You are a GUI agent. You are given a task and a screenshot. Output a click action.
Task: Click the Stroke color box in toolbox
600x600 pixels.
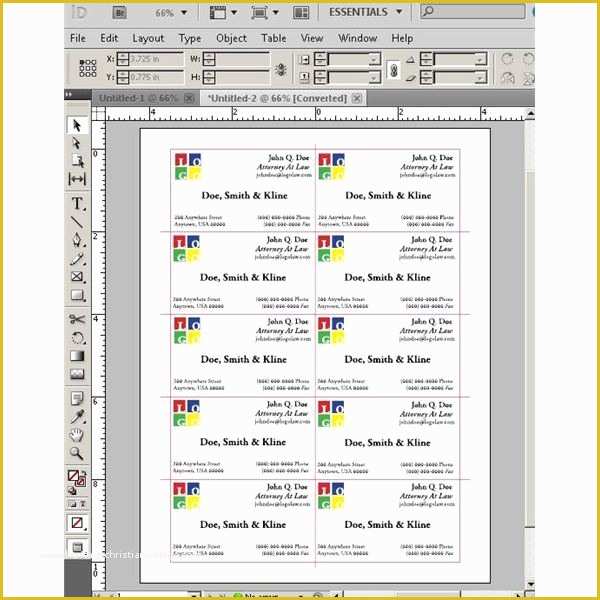click(81, 483)
